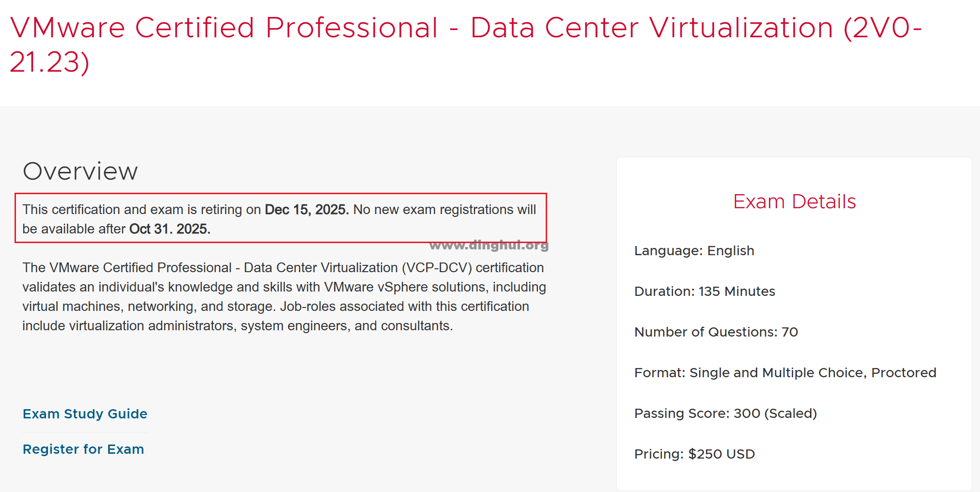Image resolution: width=980 pixels, height=492 pixels.
Task: Click the Pricing: $250 USD line
Action: pyautogui.click(x=694, y=454)
